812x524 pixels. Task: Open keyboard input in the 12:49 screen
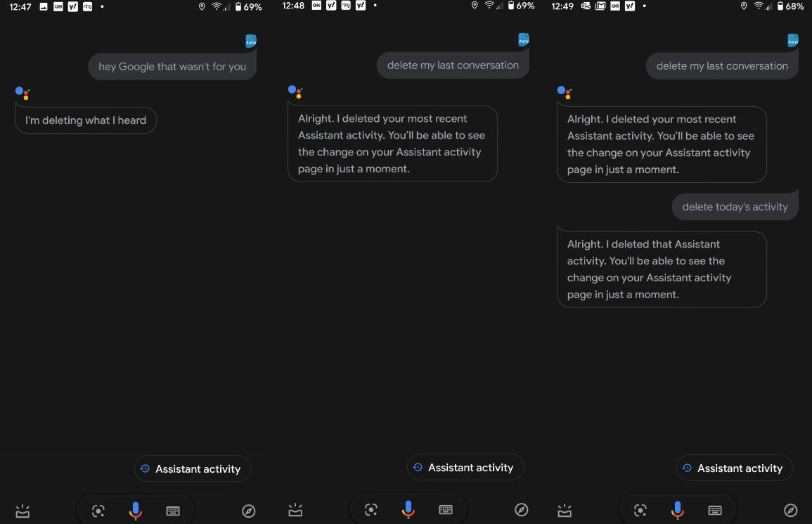click(x=715, y=511)
